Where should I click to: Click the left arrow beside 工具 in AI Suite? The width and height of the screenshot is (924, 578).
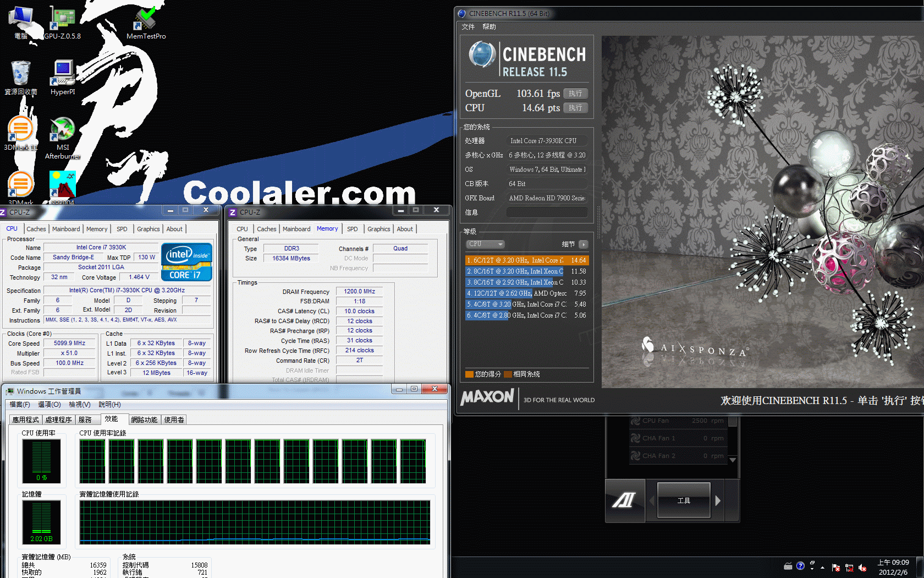click(x=652, y=501)
